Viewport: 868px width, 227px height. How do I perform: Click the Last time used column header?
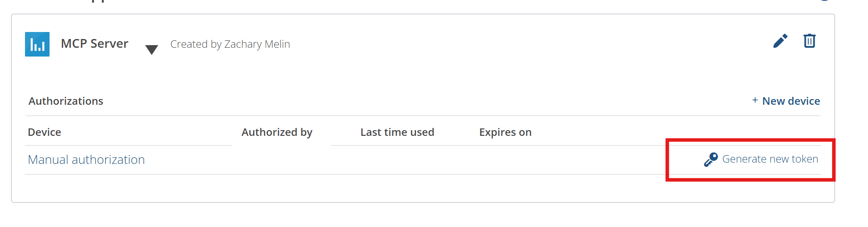(397, 132)
